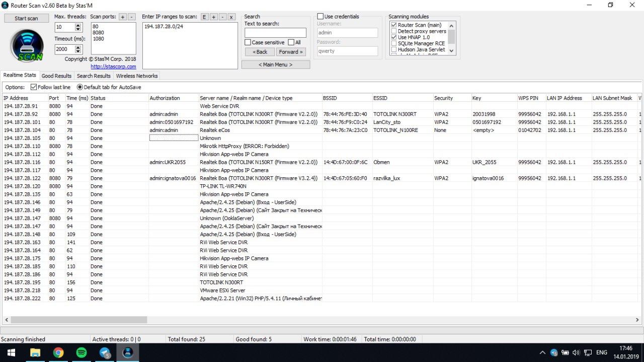Open Search Results tab
The width and height of the screenshot is (644, 362).
click(x=94, y=76)
